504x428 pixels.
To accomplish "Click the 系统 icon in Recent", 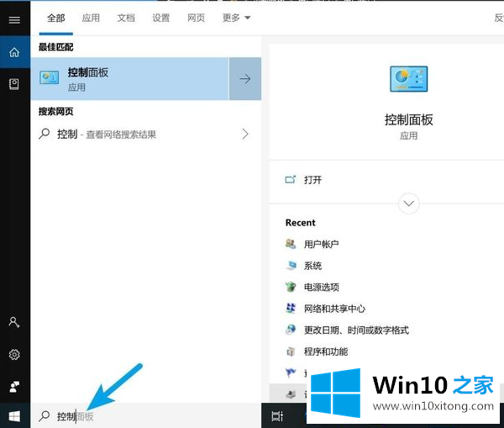I will [291, 266].
